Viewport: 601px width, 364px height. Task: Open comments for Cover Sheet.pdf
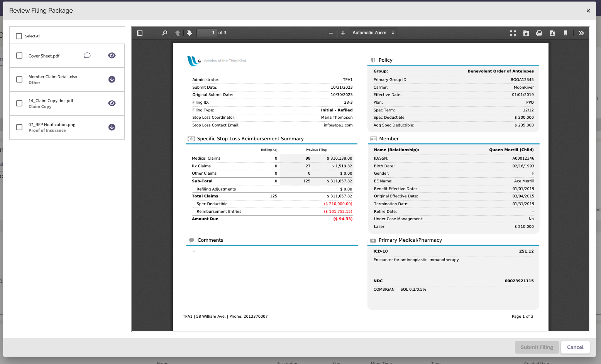point(87,56)
